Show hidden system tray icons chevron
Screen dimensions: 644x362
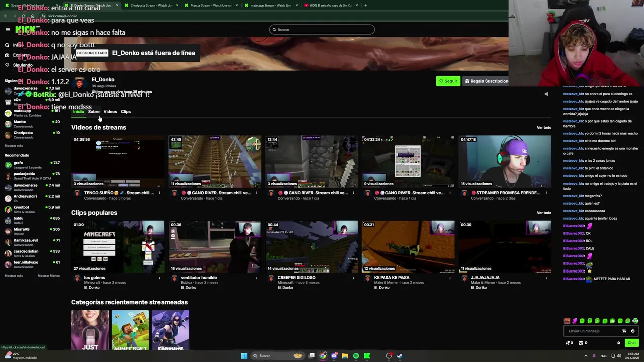click(586, 356)
